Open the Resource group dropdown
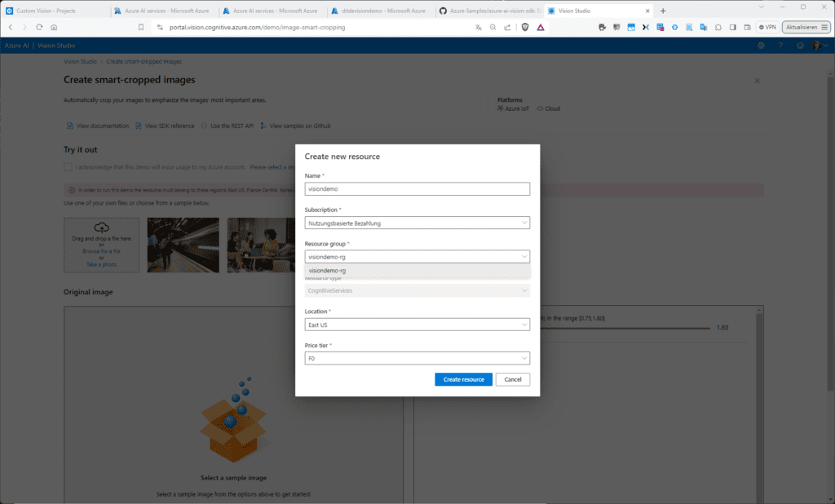The image size is (835, 504). click(x=417, y=257)
